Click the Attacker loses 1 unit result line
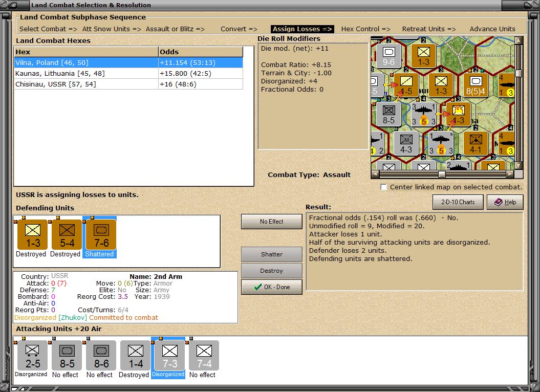This screenshot has height=392, width=540. click(345, 234)
